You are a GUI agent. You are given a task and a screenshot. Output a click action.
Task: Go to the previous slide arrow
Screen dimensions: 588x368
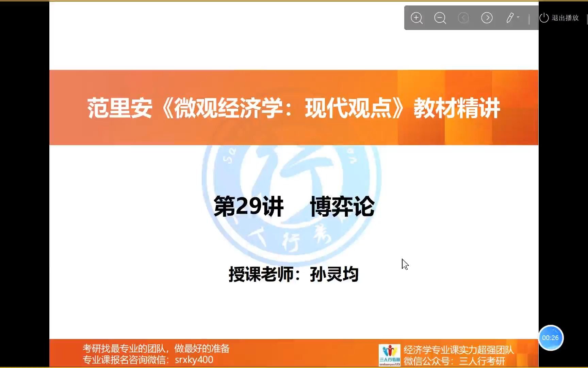(x=463, y=18)
